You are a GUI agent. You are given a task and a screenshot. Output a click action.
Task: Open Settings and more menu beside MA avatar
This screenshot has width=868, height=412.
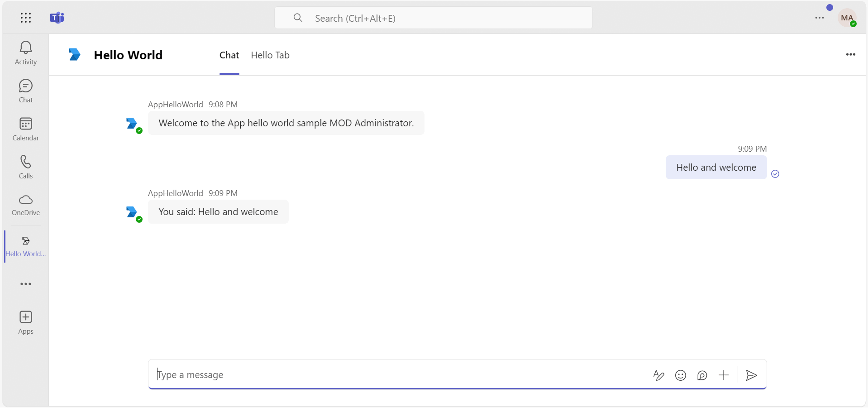pyautogui.click(x=820, y=18)
